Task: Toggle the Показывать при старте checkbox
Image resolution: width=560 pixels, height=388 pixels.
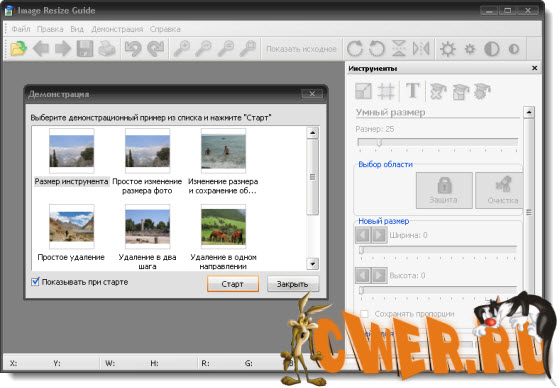Action: click(35, 282)
